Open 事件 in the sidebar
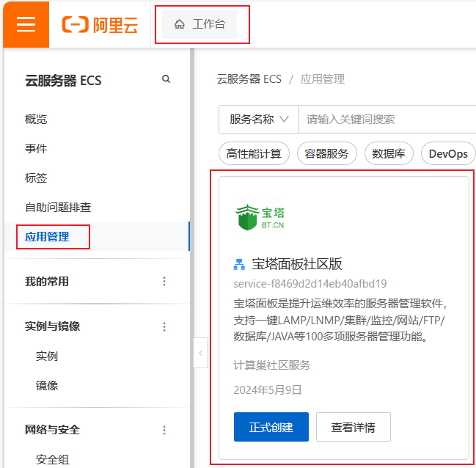 point(36,148)
